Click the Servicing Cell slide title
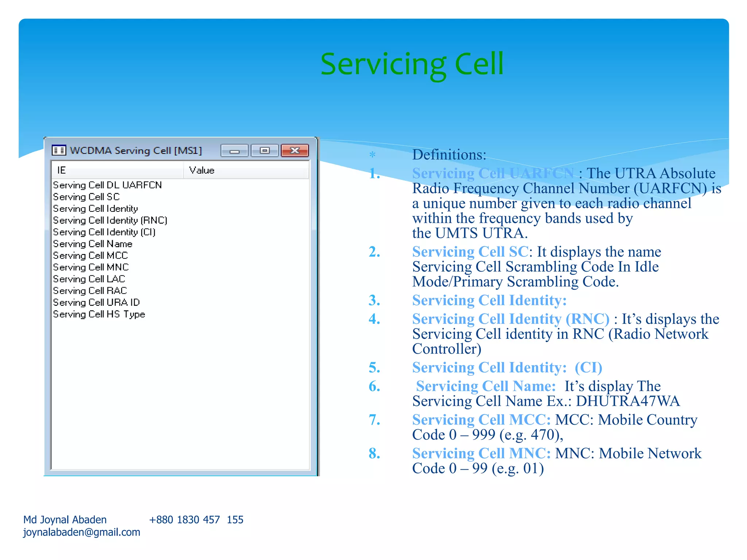747x560 pixels. coord(412,64)
